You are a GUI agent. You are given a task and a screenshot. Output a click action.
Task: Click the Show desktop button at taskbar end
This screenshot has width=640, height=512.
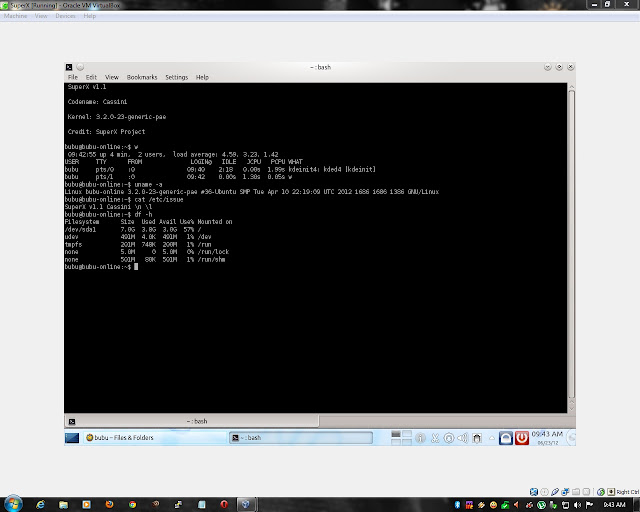(636, 505)
